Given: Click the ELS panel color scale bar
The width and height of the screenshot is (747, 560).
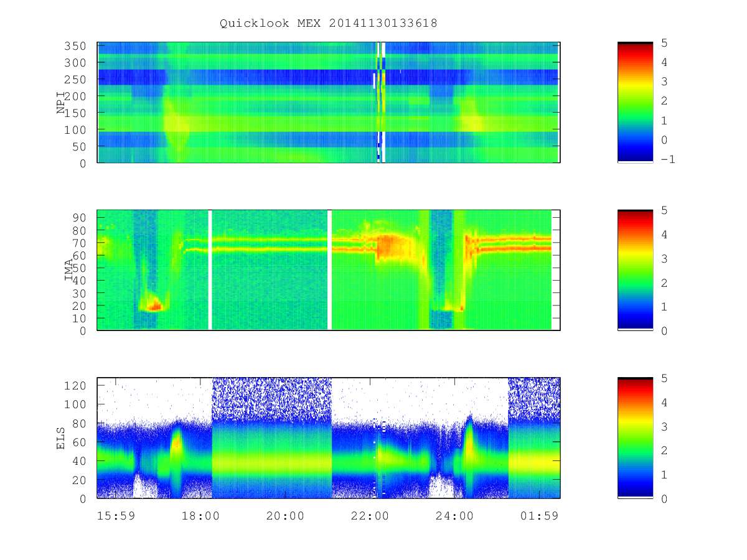Looking at the screenshot, I should 635,438.
